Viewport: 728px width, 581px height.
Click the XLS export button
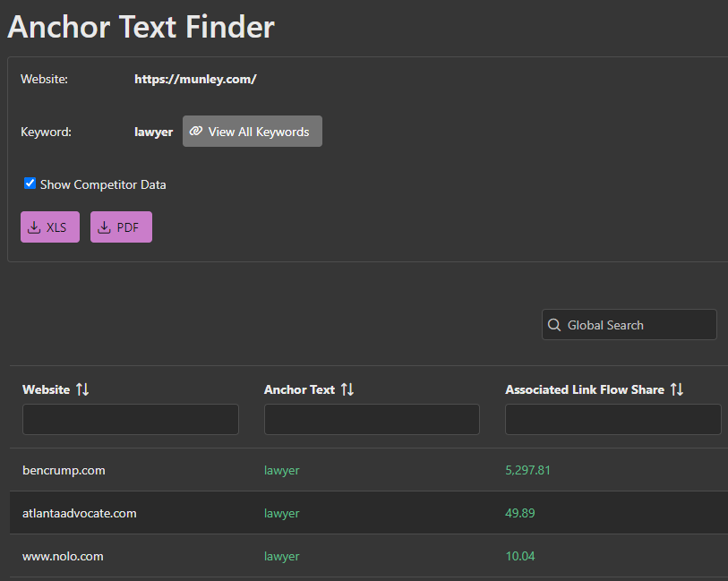tap(49, 226)
